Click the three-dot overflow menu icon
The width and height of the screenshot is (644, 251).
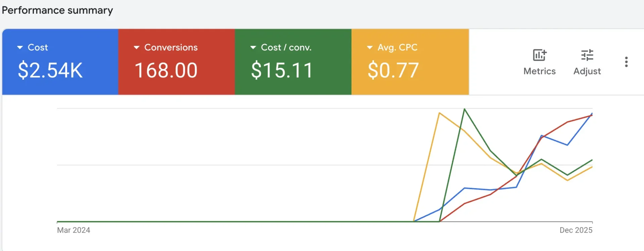626,61
